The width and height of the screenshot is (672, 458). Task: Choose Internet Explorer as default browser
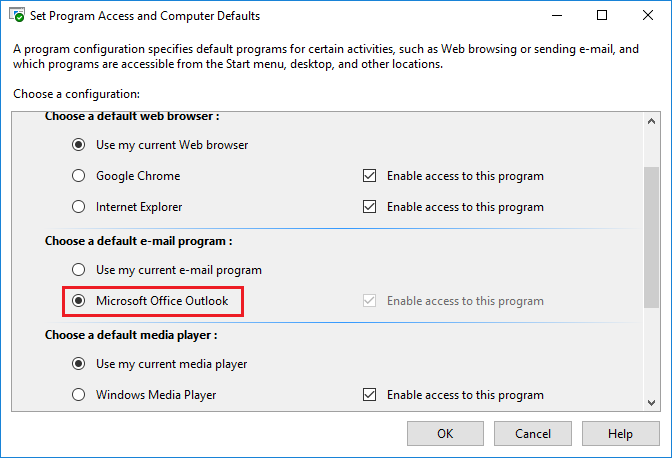78,207
